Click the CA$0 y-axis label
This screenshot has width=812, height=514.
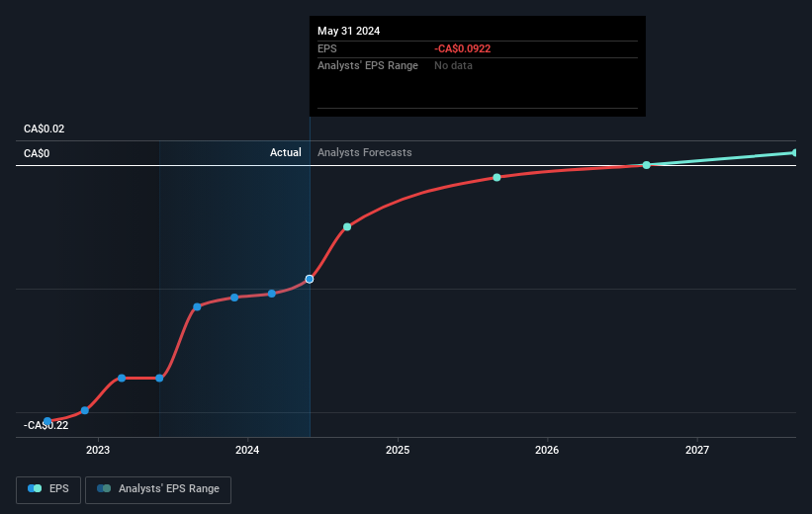[x=37, y=154]
